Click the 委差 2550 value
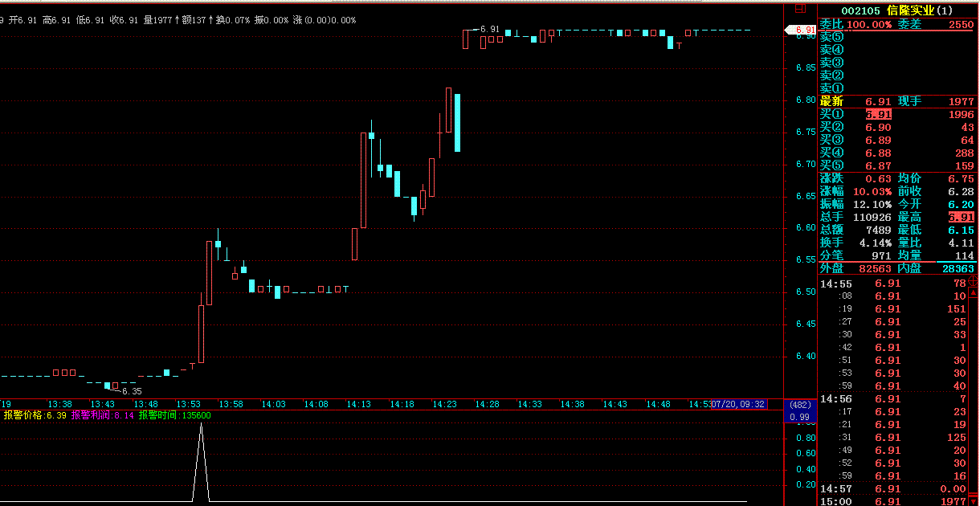Screen dimensions: 980x506 (961, 24)
